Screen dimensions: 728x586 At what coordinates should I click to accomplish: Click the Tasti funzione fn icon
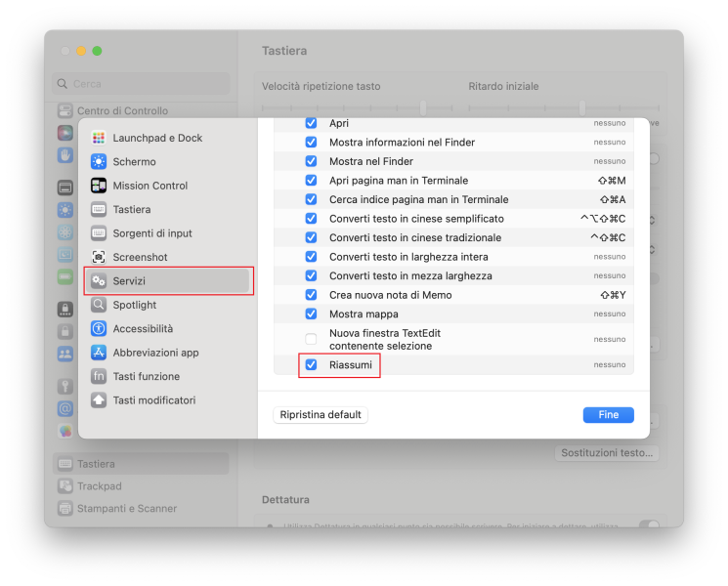99,376
